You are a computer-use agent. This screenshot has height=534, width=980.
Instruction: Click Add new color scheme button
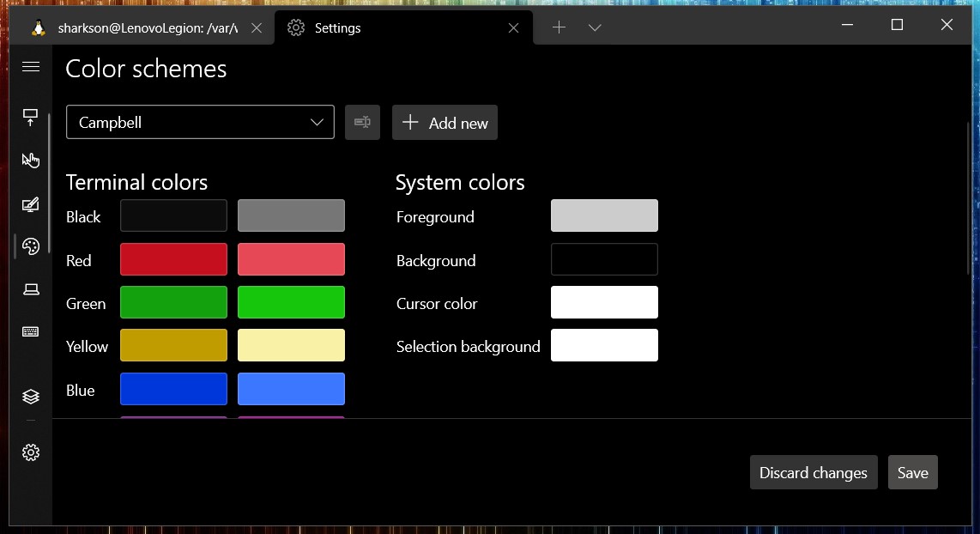tap(445, 123)
